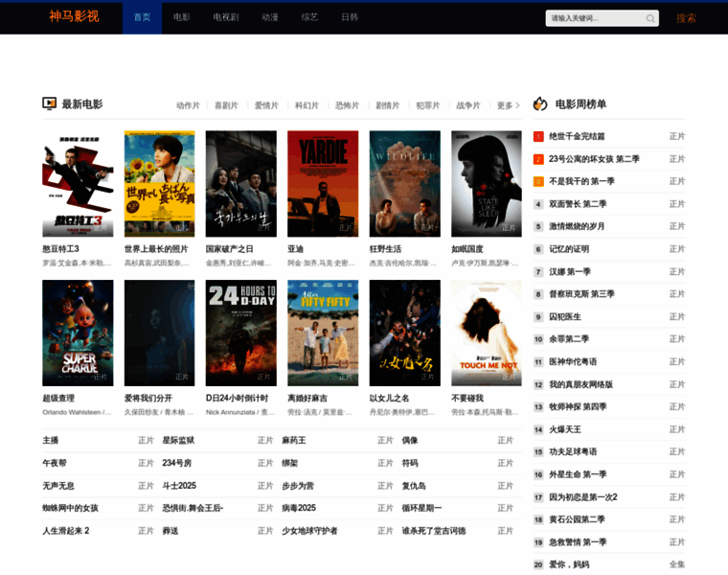This screenshot has height=575, width=728.
Task: Go to the 动漫 tab
Action: coord(270,17)
